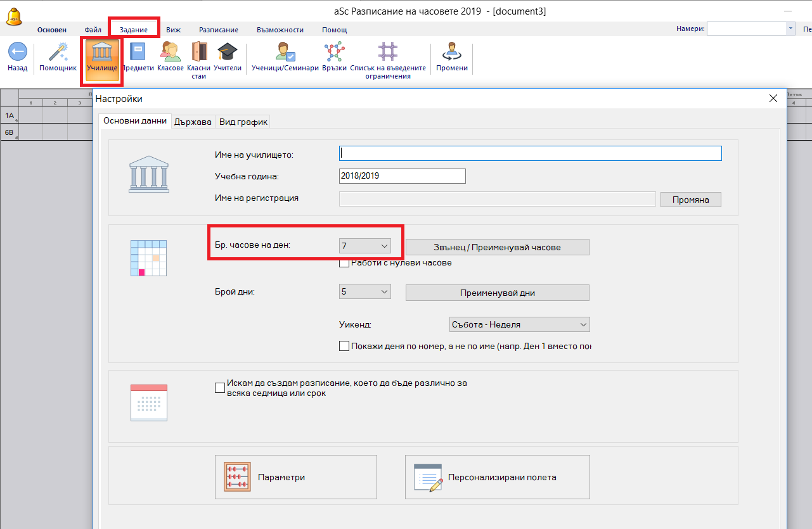The image size is (812, 529).
Task: Open the Брой дни dropdown
Action: click(365, 291)
